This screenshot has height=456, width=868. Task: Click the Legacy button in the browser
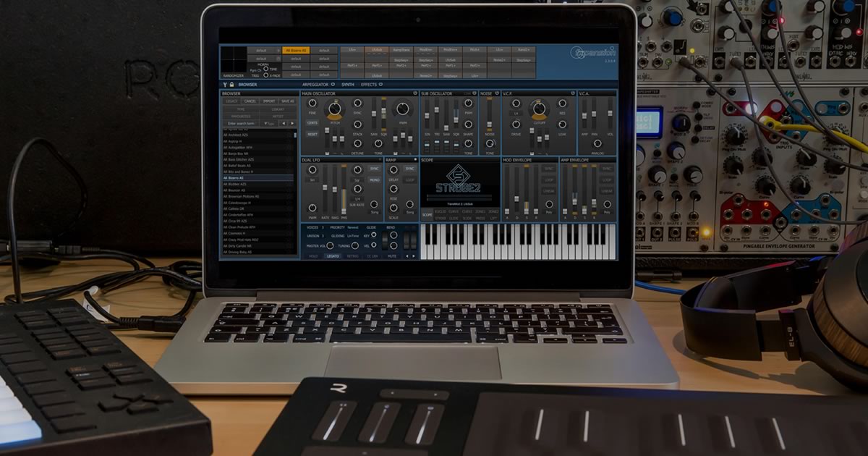point(231,101)
